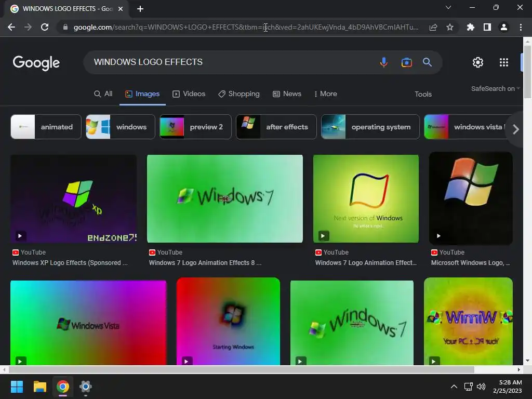Open the Windows Start menu
532x399 pixels.
[17, 387]
